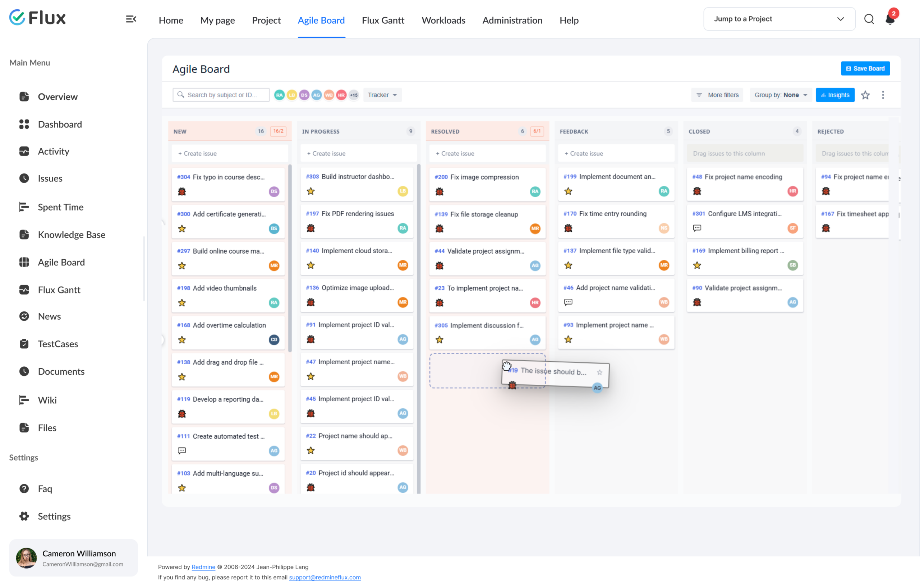Image resolution: width=920 pixels, height=588 pixels.
Task: Open the notifications bell icon
Action: click(x=890, y=19)
